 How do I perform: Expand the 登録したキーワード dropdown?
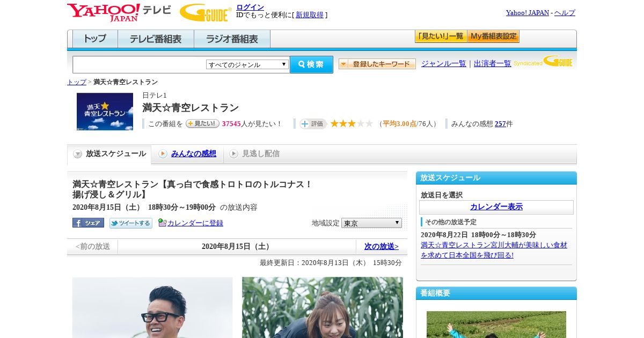pos(377,64)
